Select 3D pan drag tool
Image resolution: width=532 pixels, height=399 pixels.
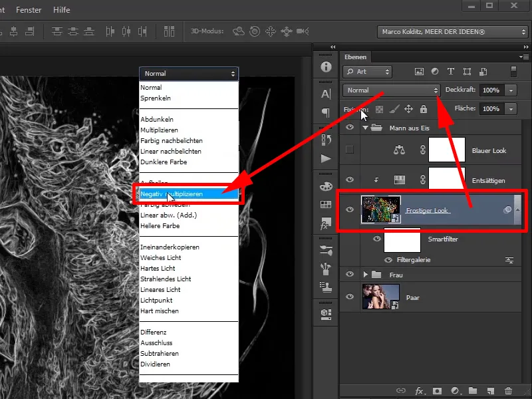[271, 31]
